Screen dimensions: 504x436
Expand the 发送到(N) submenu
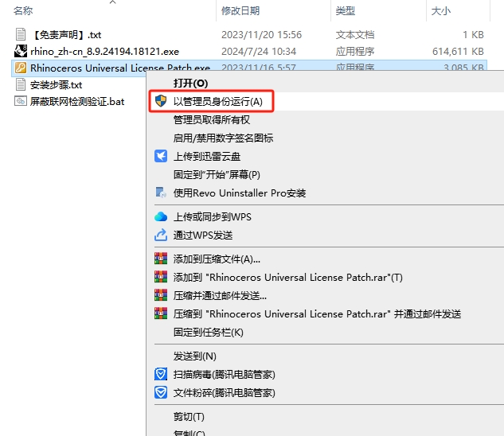tap(195, 356)
